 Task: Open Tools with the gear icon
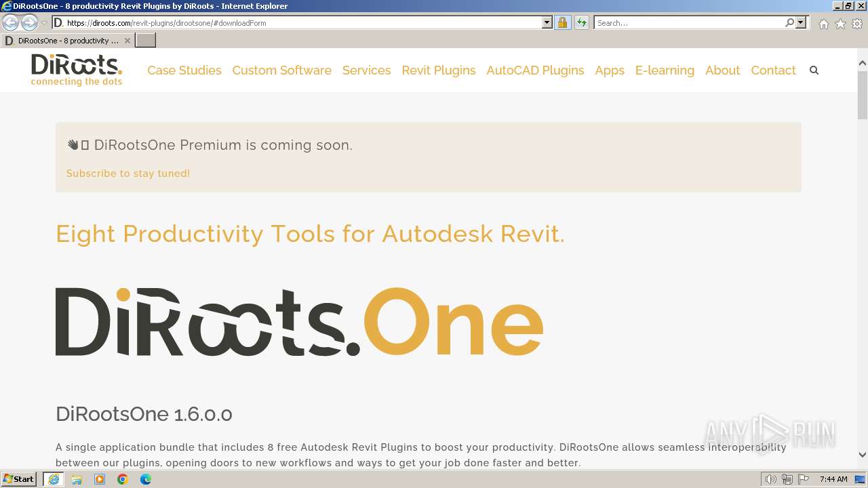pos(857,24)
